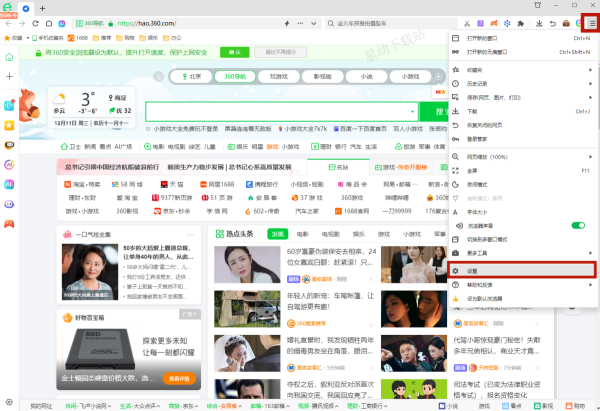
Task: Open the 天猫 site link
Action: pos(172,184)
